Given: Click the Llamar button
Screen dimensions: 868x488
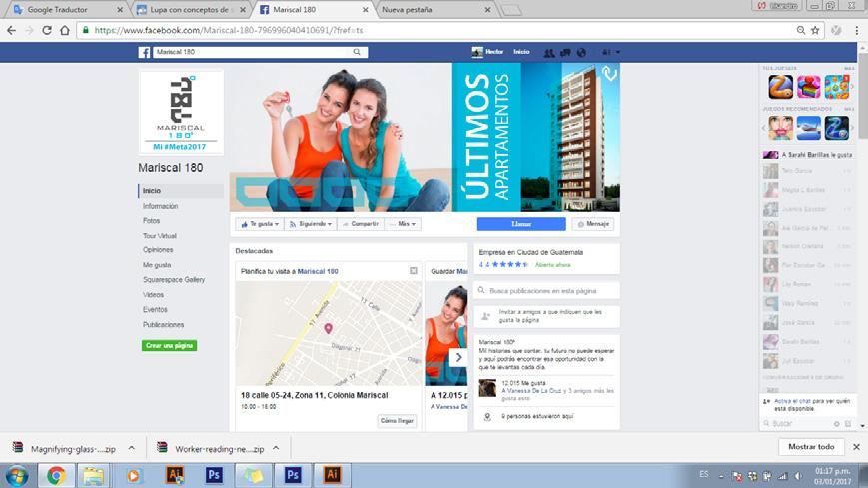Looking at the screenshot, I should [521, 224].
